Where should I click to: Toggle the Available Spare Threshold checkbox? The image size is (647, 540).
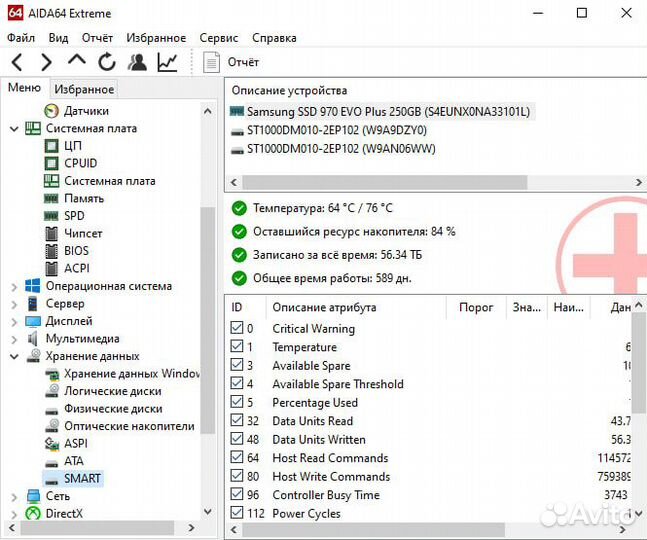coord(236,383)
